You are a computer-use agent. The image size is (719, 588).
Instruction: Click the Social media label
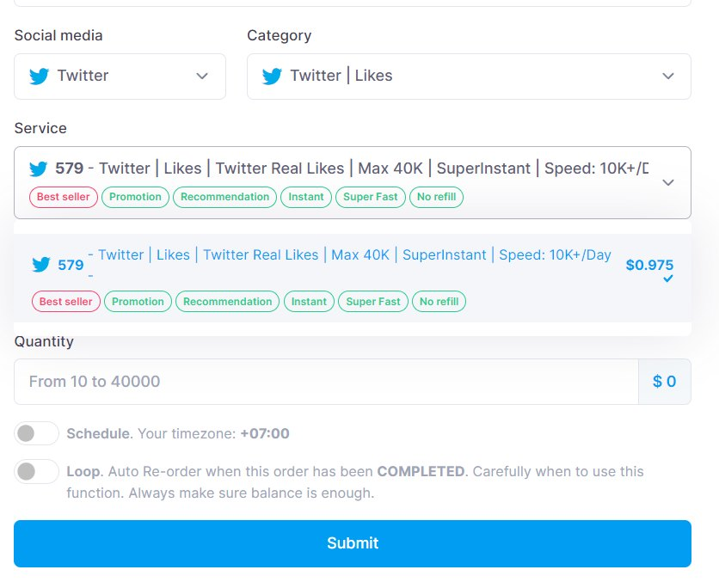pyautogui.click(x=58, y=36)
